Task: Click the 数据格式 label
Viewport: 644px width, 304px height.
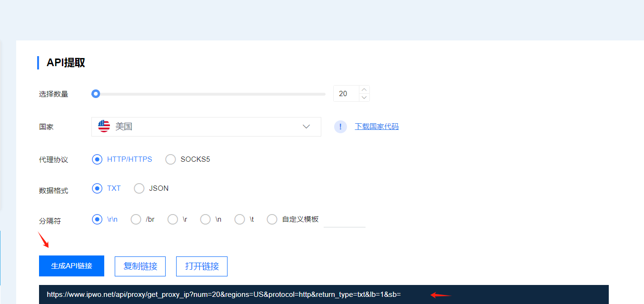Action: pos(54,191)
